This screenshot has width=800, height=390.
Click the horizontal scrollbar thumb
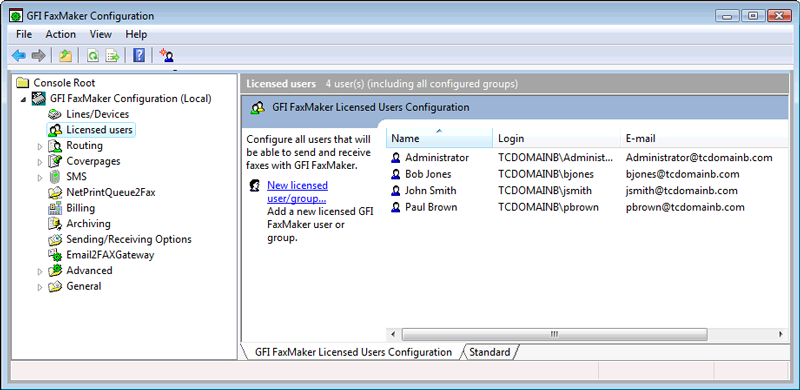(555, 334)
